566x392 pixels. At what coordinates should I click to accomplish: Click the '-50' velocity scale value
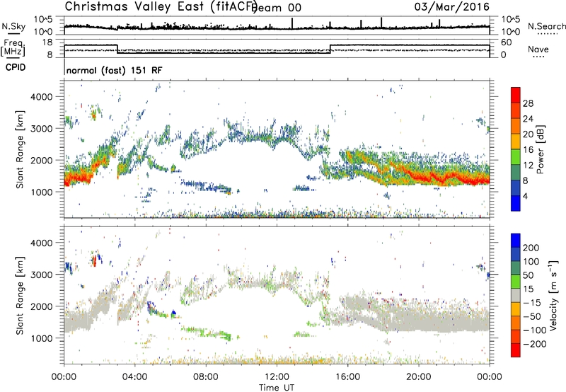pos(532,316)
